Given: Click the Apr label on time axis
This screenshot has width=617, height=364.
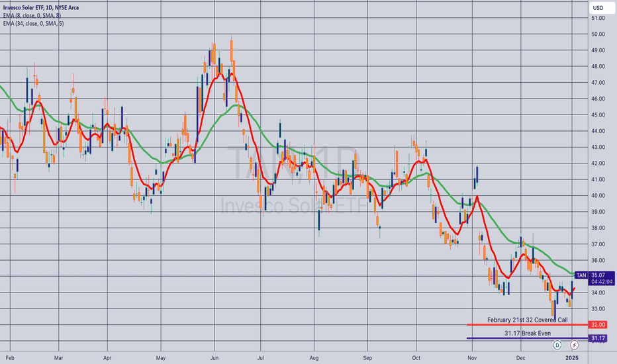Looking at the screenshot, I should pos(107,358).
